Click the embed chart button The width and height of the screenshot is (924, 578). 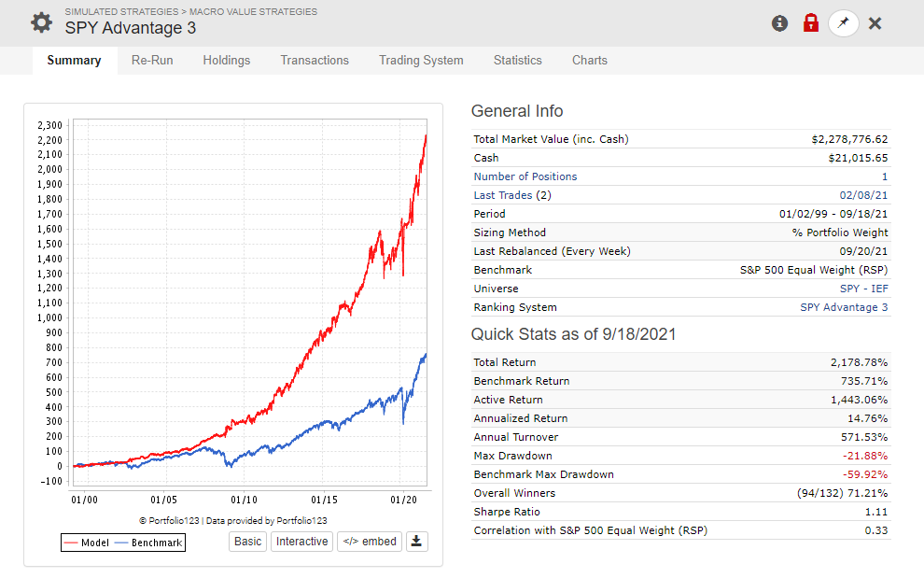tap(370, 542)
